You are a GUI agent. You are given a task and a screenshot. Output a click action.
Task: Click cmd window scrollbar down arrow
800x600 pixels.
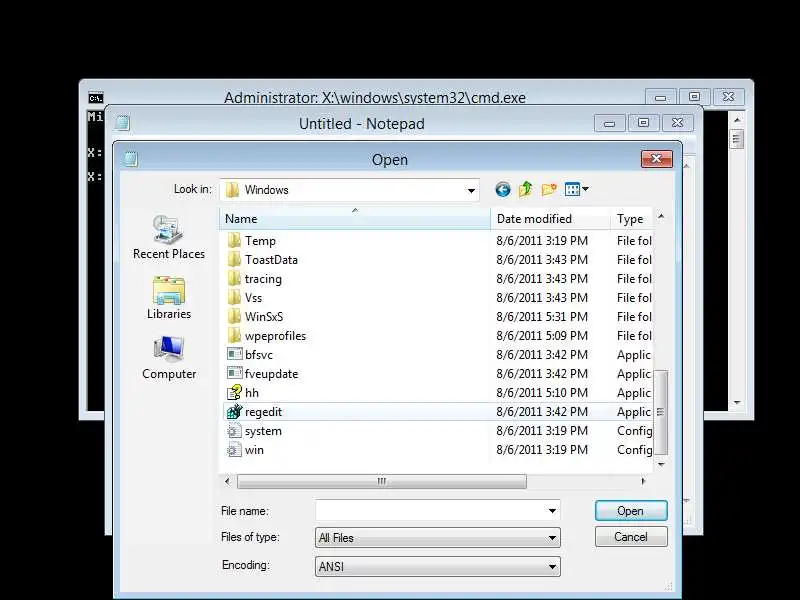pos(737,403)
